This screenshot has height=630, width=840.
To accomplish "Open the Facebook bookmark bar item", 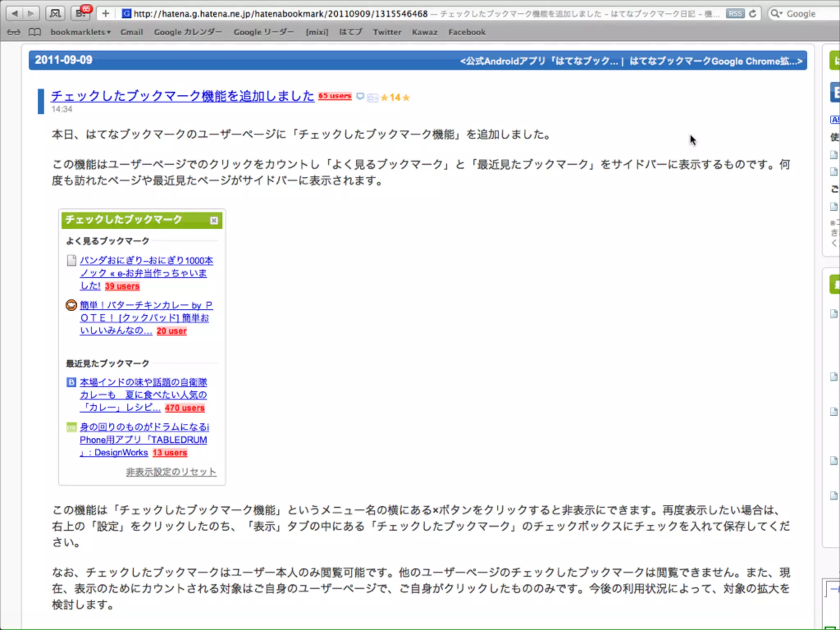I will tap(467, 32).
